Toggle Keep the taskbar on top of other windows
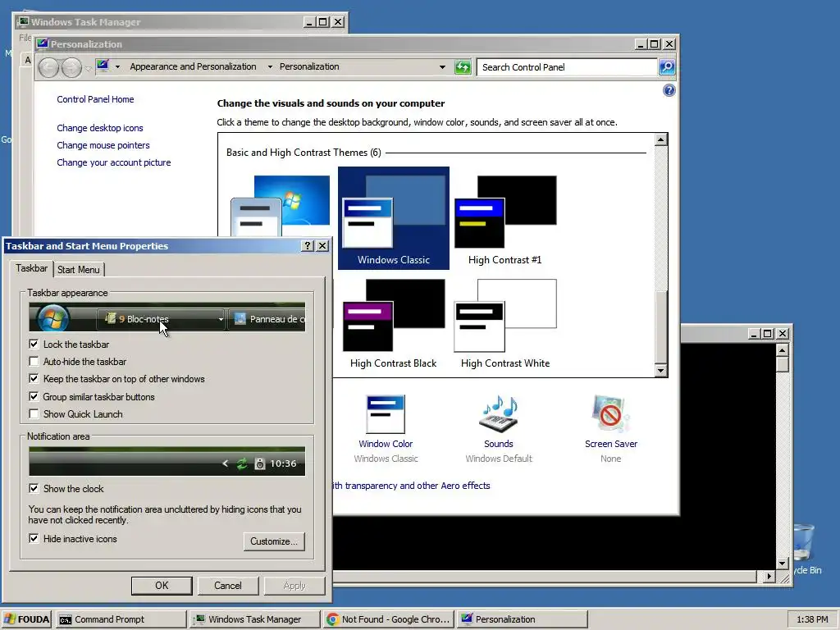840x630 pixels. coord(34,379)
